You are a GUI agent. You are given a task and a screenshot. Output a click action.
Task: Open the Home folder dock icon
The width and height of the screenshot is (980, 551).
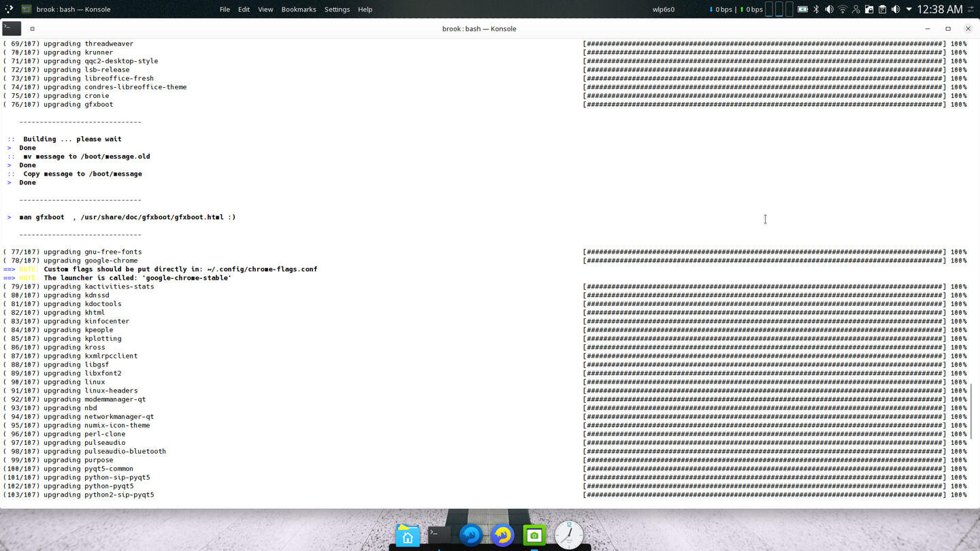point(408,535)
